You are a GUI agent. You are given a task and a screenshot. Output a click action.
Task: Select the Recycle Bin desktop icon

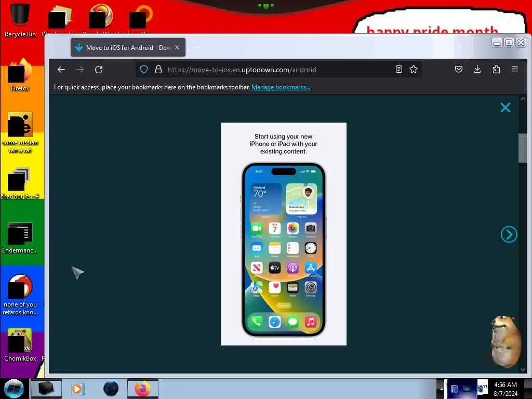tap(20, 20)
